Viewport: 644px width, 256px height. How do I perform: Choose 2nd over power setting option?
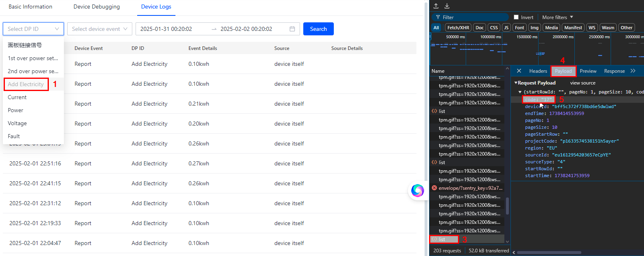33,71
